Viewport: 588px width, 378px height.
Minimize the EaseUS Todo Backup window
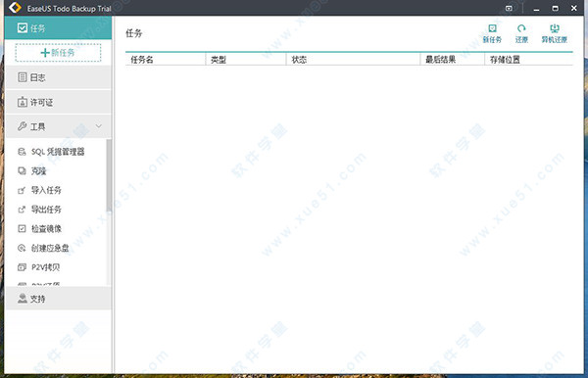pos(537,8)
